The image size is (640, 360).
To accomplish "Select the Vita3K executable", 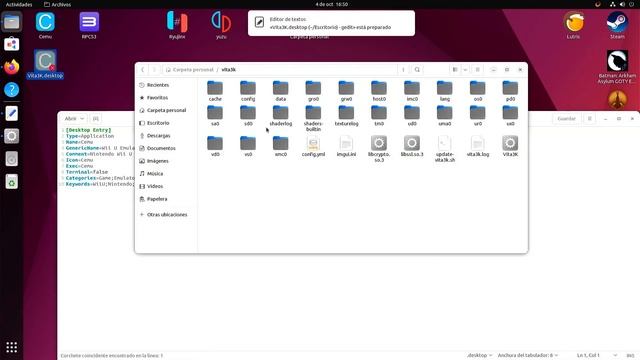I will pos(510,146).
